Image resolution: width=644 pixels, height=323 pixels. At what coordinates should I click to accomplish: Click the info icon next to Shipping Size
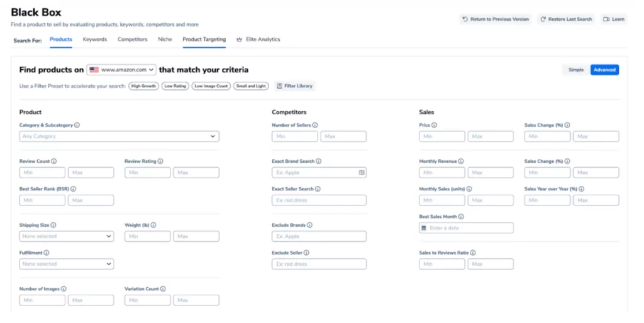click(x=53, y=225)
